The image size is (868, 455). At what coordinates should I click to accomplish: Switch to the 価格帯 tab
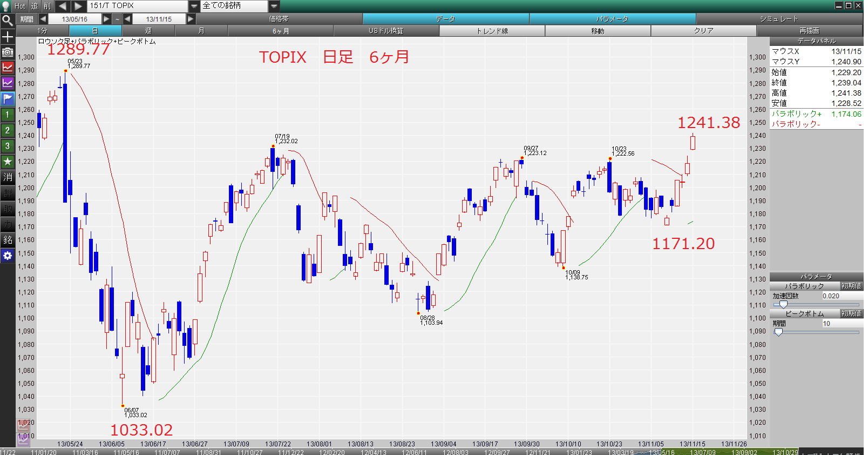pyautogui.click(x=279, y=19)
